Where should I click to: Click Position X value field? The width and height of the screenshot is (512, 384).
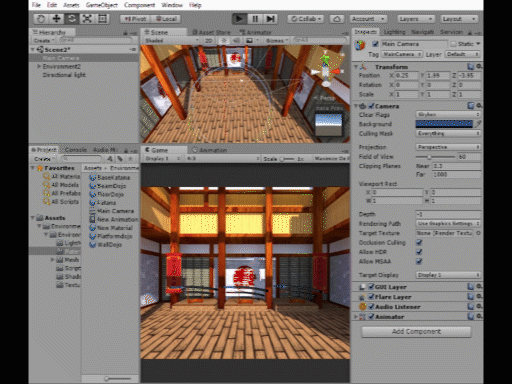pos(406,76)
